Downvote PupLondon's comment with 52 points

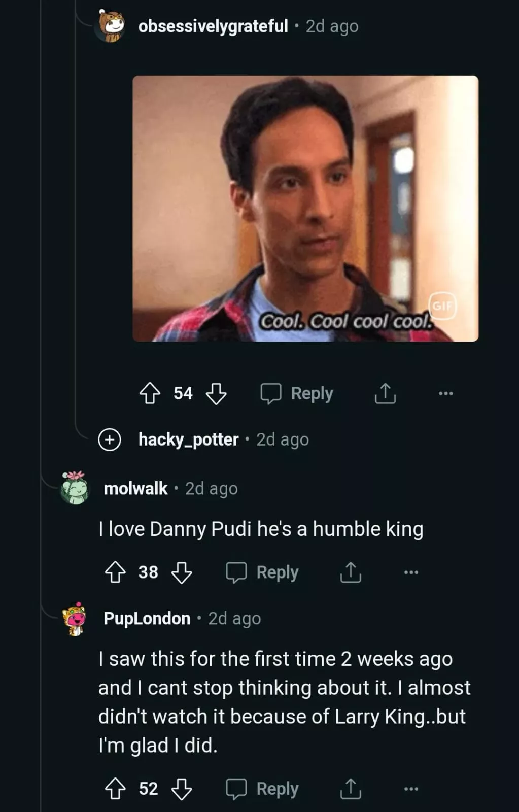[x=182, y=789]
